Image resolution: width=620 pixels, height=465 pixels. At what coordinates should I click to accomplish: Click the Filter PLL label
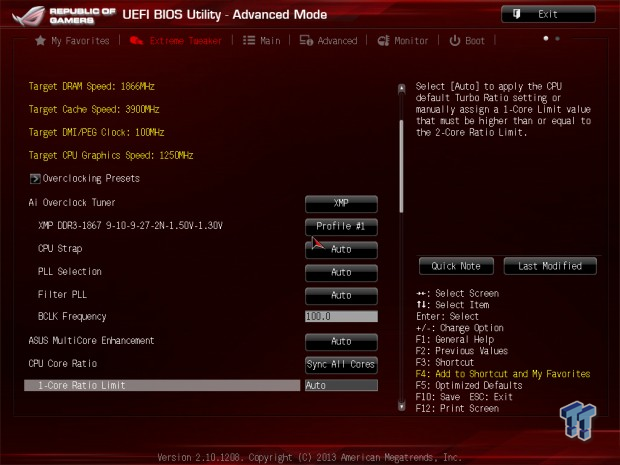point(62,294)
